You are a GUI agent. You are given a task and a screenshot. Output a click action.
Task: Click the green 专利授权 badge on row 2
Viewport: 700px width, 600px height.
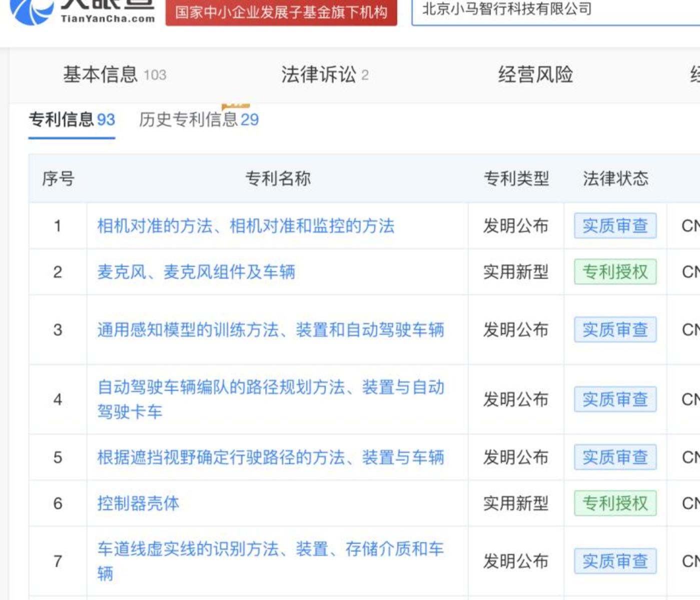coord(615,272)
